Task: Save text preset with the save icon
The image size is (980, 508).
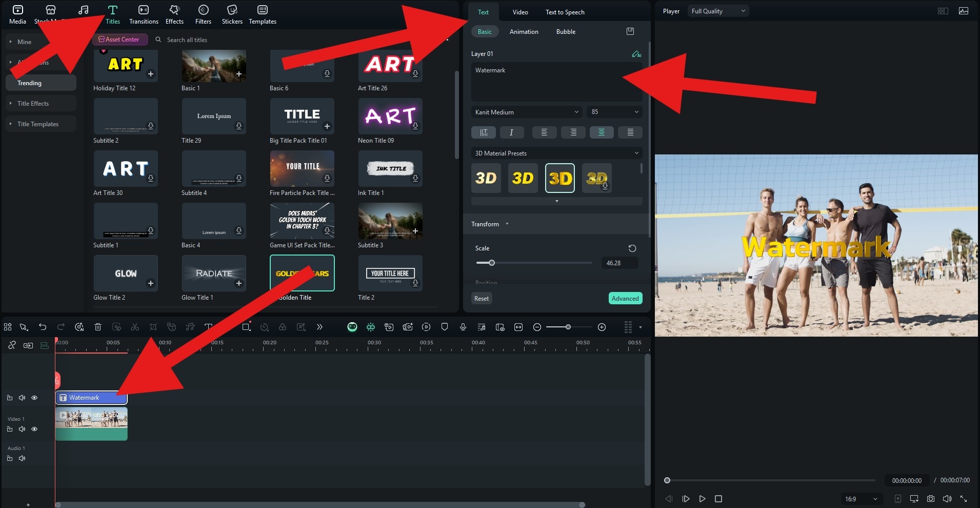Action: click(630, 31)
